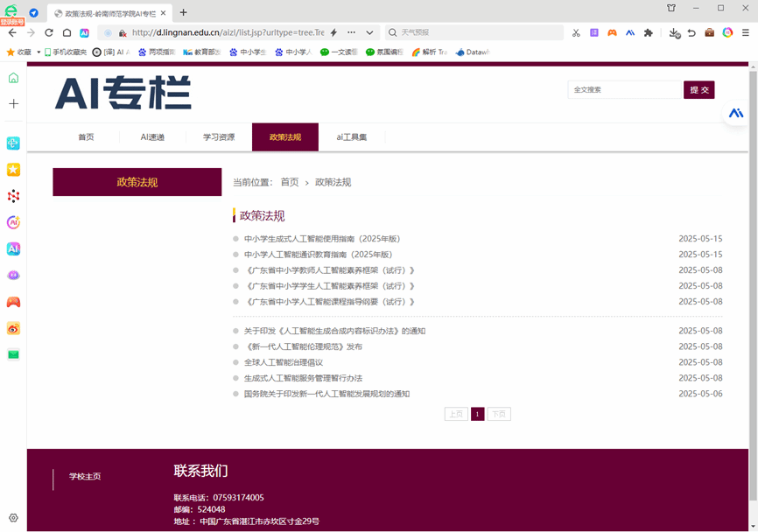Open the browser downloads icon

(x=674, y=32)
